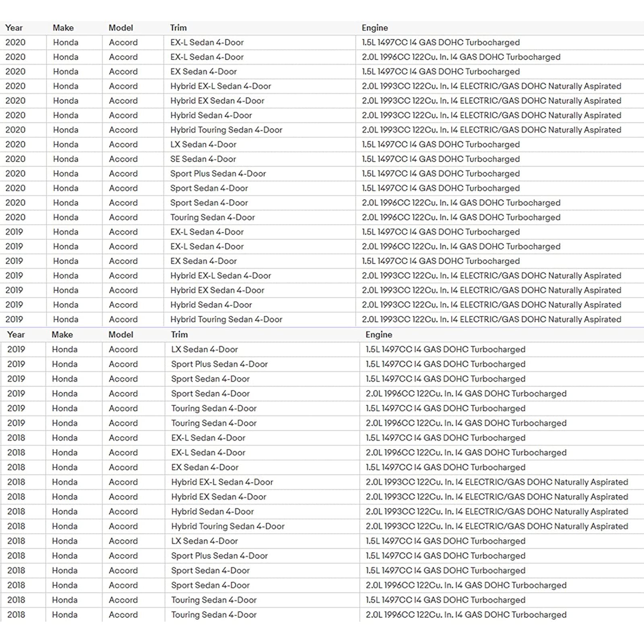
Task: Select the 1.5L engine cell for 2020 Sport Sedan
Action: (500, 188)
